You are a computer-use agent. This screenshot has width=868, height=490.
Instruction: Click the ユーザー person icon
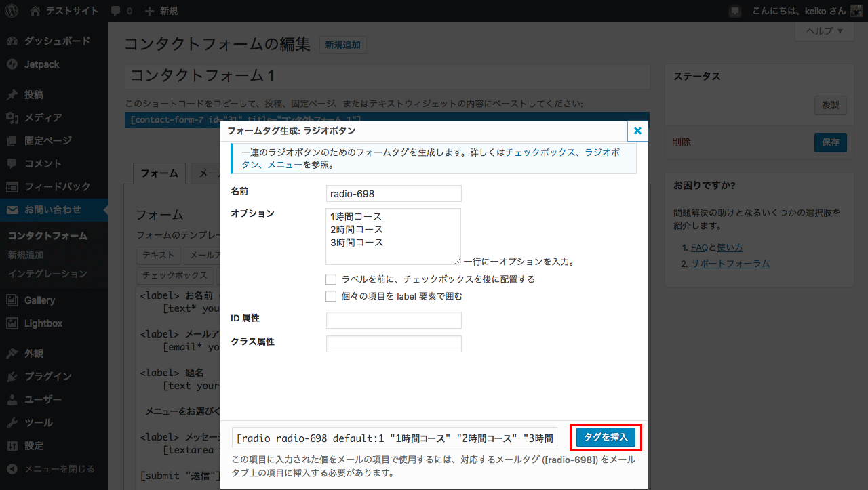tap(12, 399)
